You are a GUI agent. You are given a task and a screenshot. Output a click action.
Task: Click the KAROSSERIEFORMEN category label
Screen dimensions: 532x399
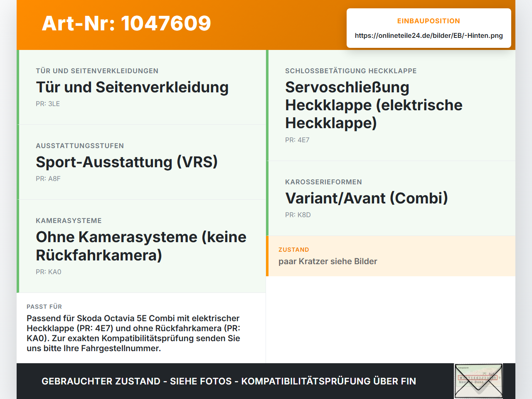click(x=323, y=182)
